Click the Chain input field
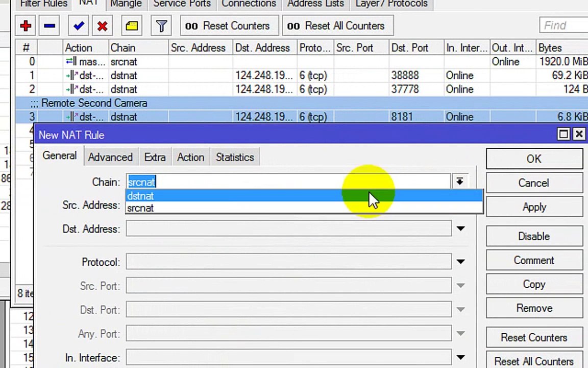The image size is (588, 368). [x=288, y=182]
